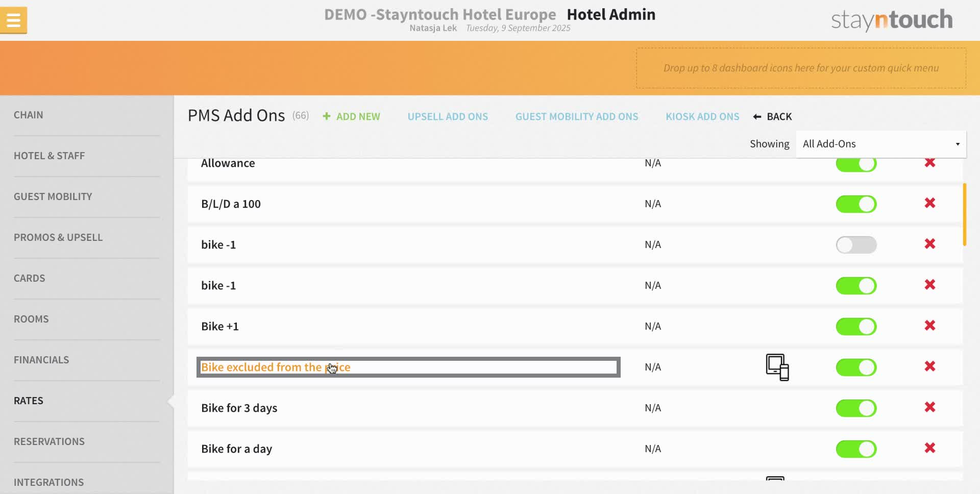Screen dimensions: 980x494
Task: Delete the Bike for a day add-on
Action: 930,448
